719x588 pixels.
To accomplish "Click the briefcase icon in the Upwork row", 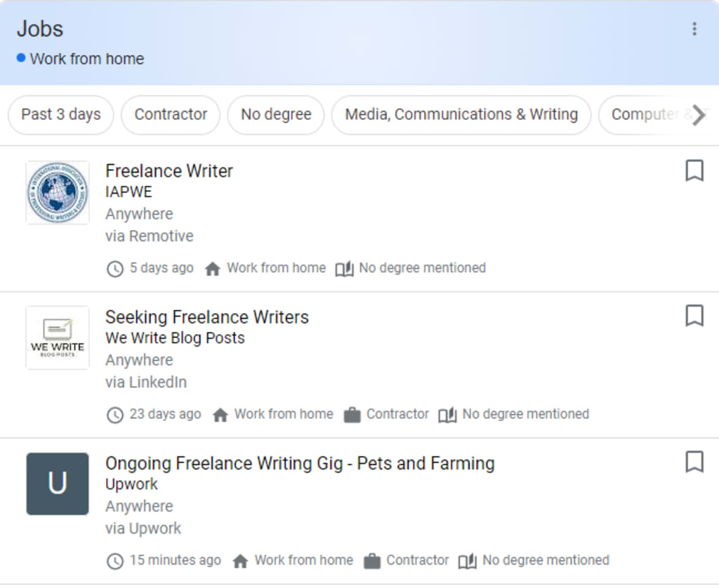I will click(x=372, y=561).
